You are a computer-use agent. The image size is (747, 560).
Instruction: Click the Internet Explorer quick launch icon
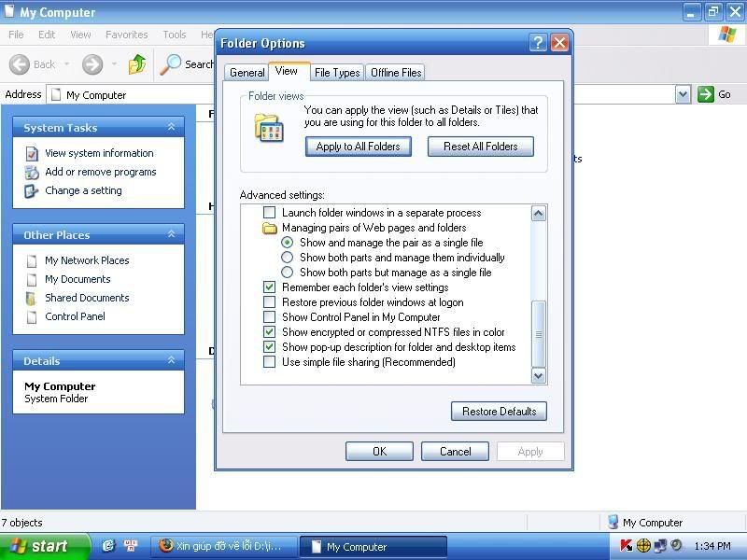coord(108,545)
